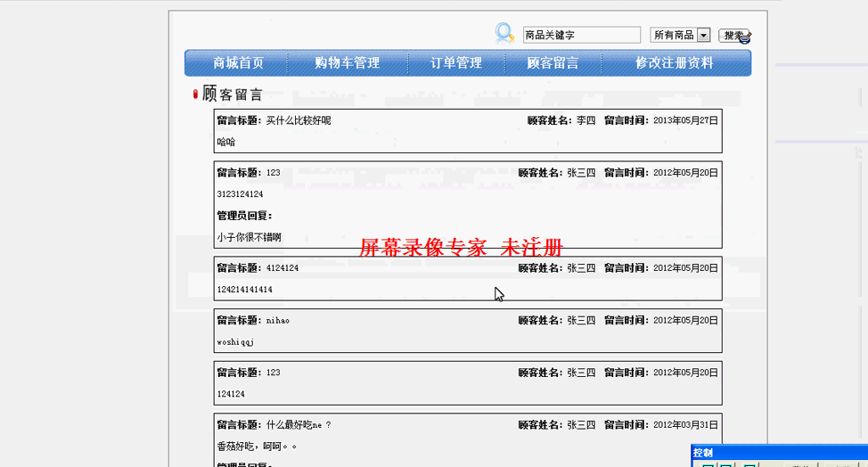Click 张三四 in the 什么最好吃ne message
868x467 pixels.
point(581,425)
